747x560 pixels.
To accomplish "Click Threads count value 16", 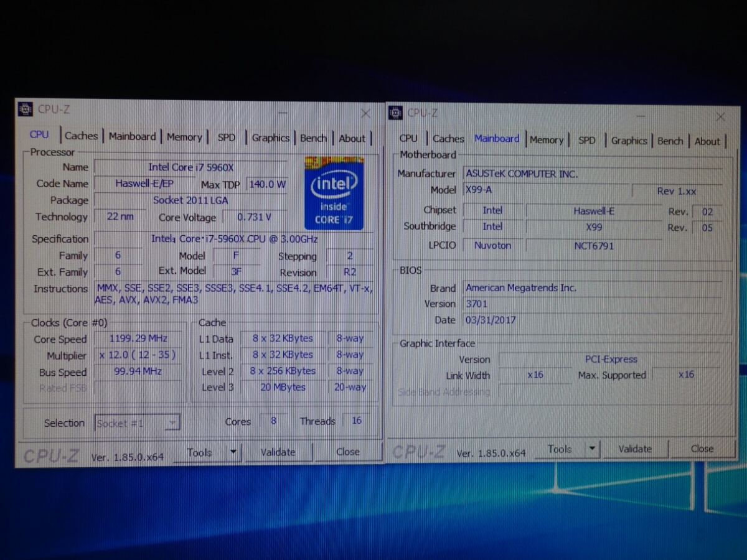I will (x=357, y=421).
